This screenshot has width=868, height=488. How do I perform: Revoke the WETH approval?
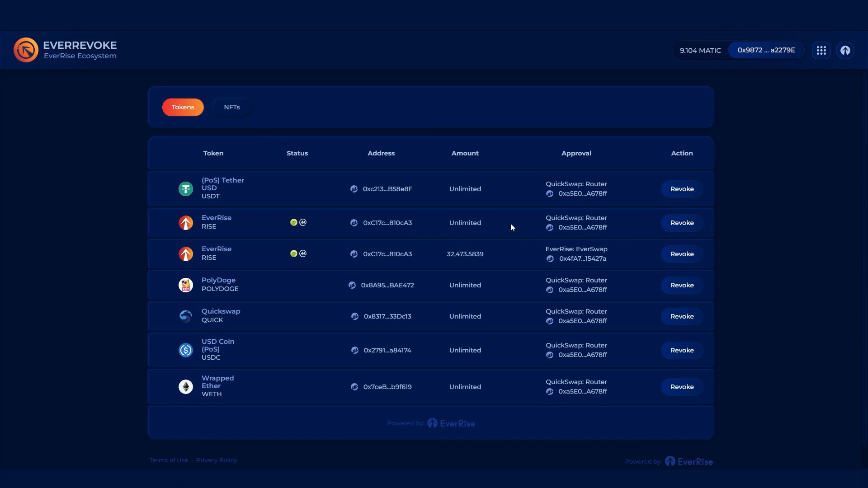pos(682,387)
